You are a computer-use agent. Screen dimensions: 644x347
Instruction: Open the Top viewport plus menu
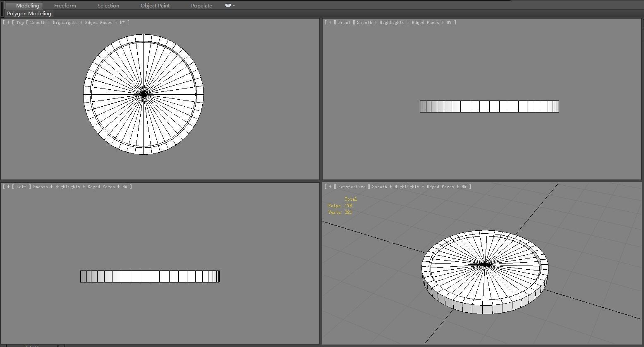click(x=8, y=22)
